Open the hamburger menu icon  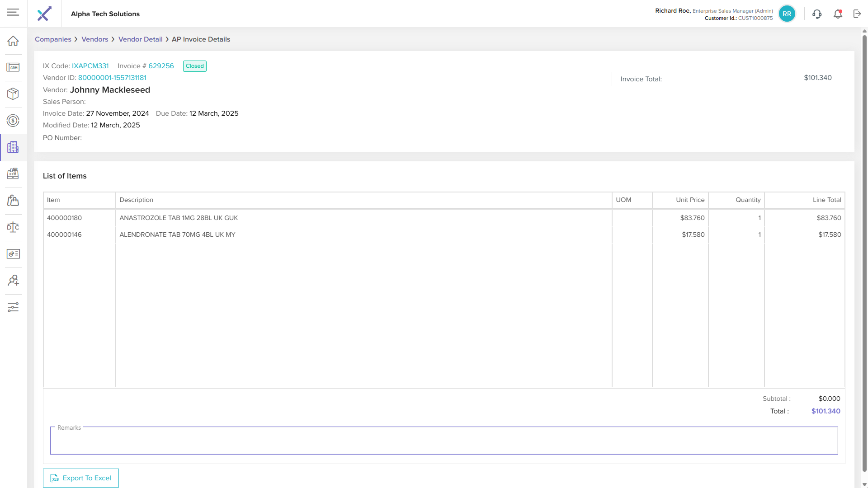click(x=13, y=12)
